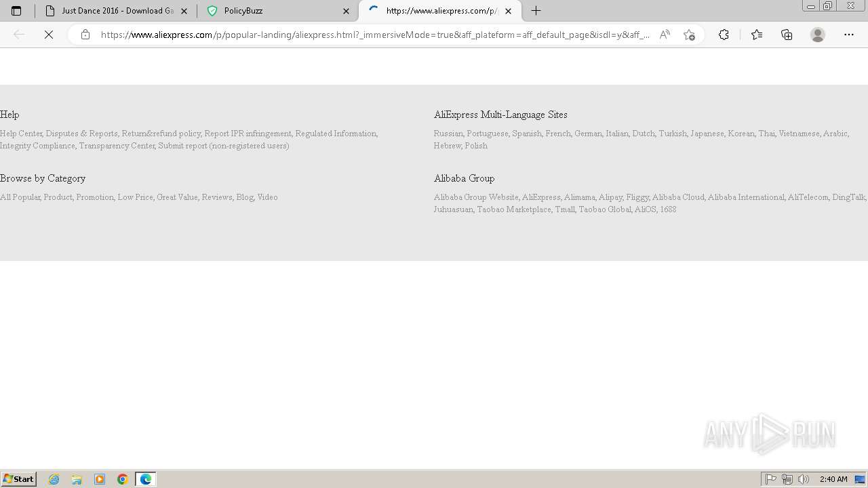Switch to the Spanish language site
This screenshot has height=488, width=868.
526,134
